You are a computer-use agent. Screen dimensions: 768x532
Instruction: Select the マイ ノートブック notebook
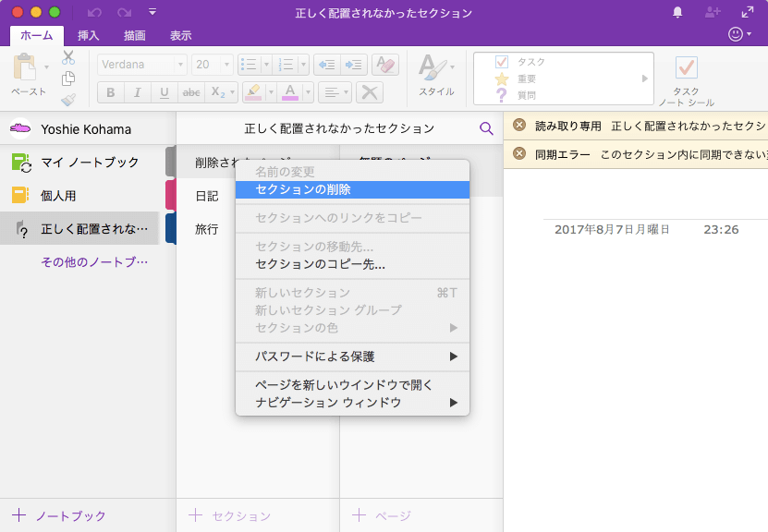tap(89, 163)
